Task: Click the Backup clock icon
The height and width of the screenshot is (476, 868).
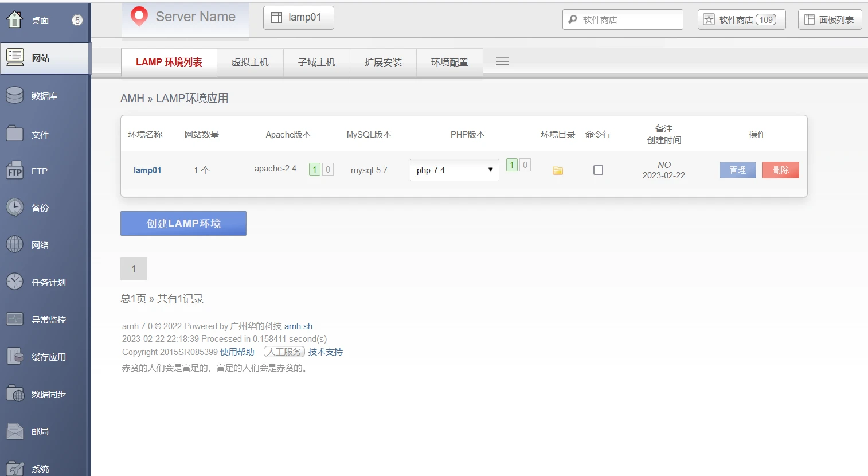Action: (x=15, y=208)
